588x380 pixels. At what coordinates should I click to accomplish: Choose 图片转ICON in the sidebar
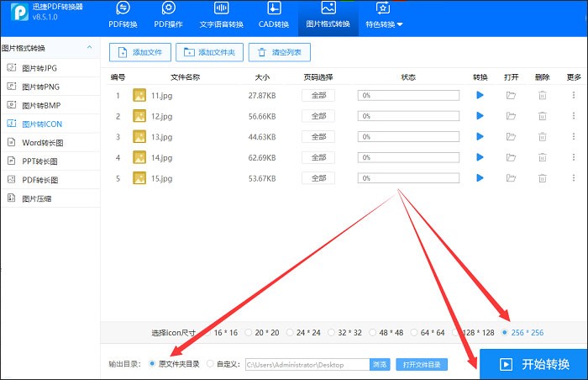50,124
